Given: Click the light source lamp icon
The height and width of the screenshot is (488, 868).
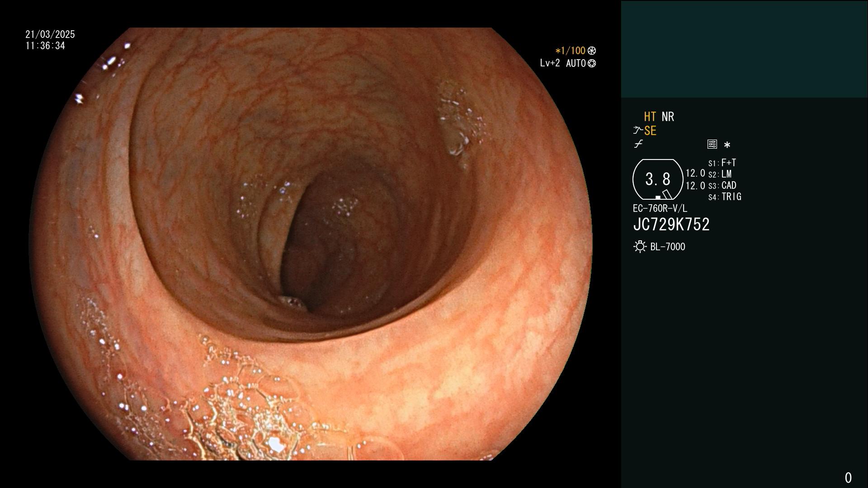Looking at the screenshot, I should tap(640, 247).
